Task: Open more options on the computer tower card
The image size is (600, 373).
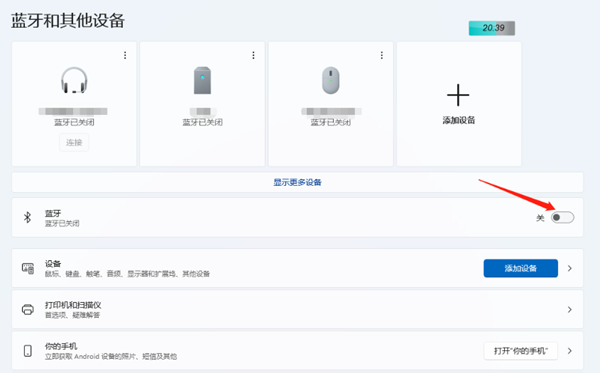Action: click(x=253, y=55)
